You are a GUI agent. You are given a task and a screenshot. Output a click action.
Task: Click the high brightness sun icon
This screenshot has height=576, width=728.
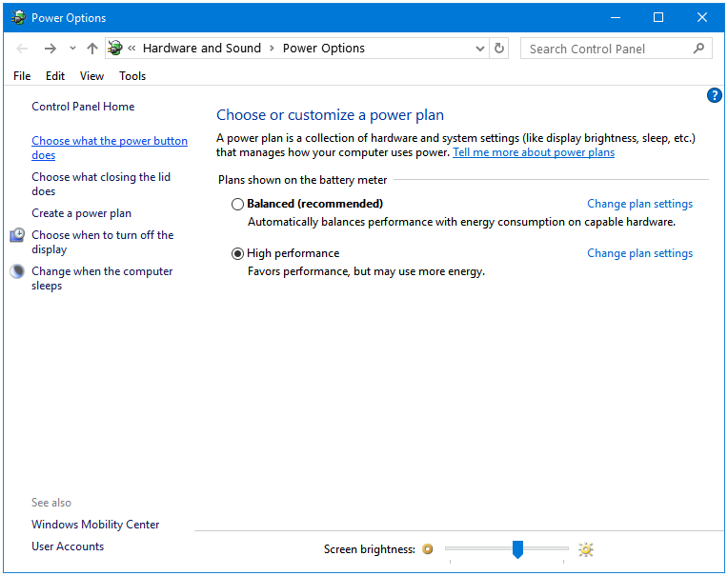586,549
